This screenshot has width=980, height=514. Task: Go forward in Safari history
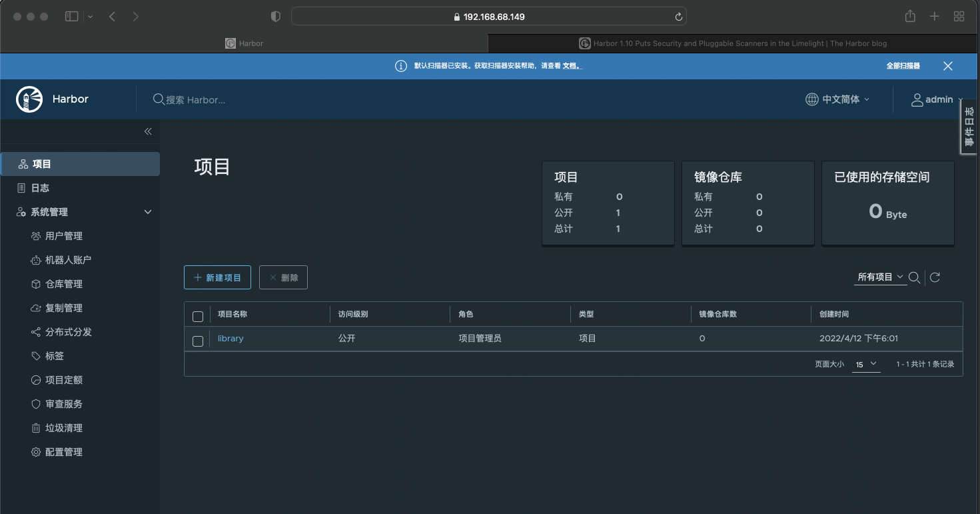135,17
